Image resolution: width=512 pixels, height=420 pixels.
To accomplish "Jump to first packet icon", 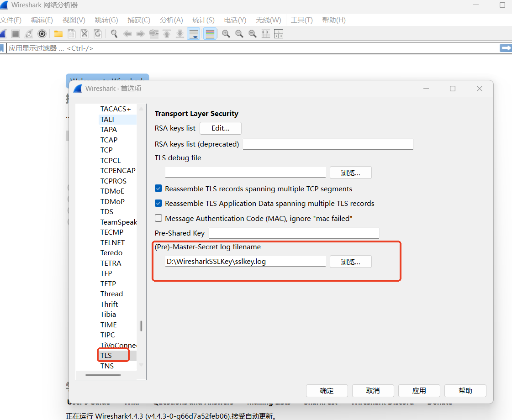I will point(167,34).
